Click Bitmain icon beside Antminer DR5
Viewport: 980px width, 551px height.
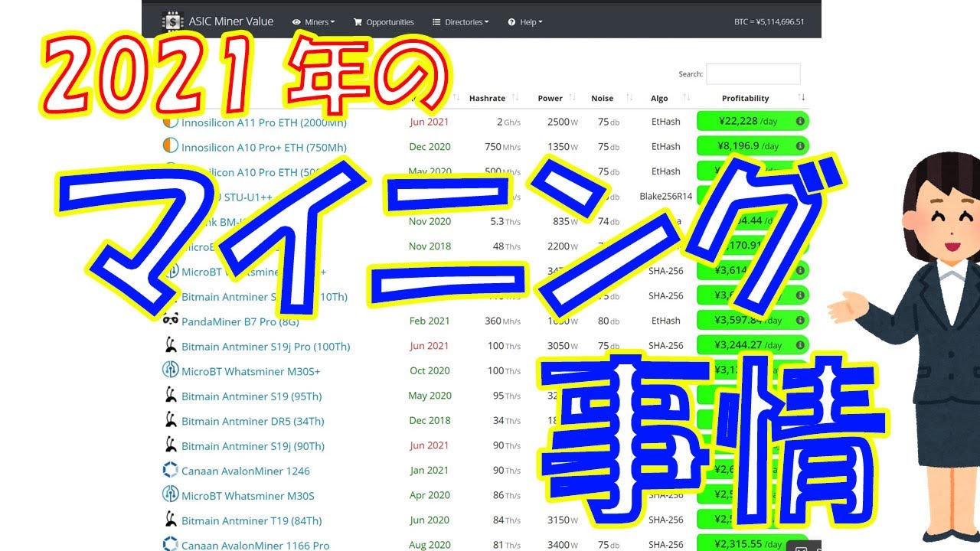coord(170,419)
